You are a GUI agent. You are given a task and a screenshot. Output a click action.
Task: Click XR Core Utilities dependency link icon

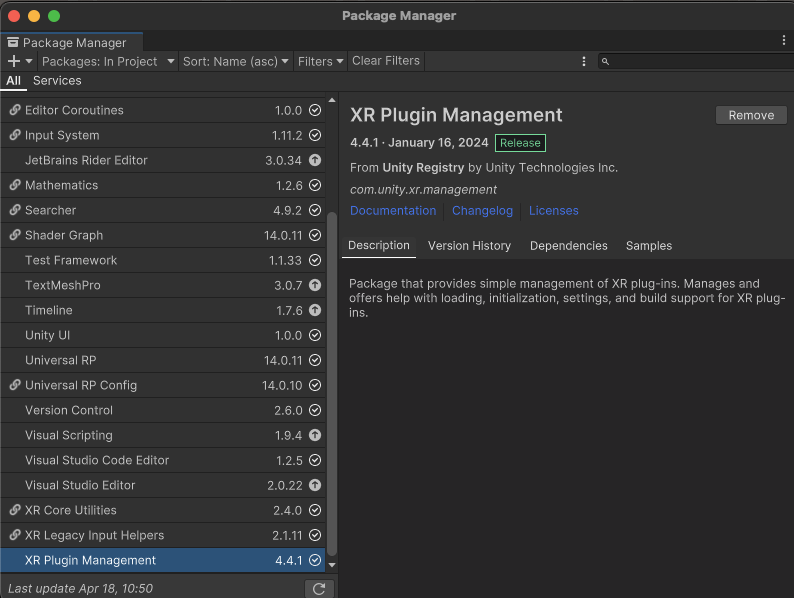(15, 509)
